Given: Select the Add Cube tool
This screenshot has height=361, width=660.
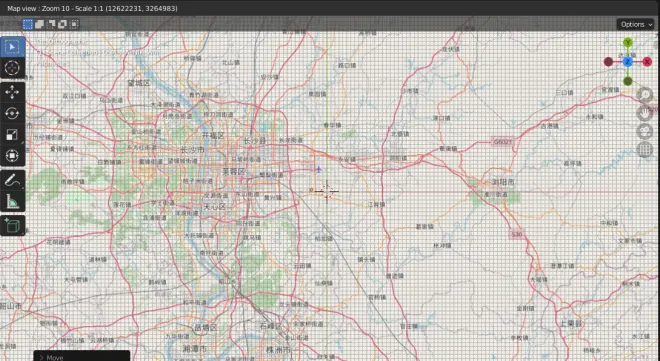Looking at the screenshot, I should [x=12, y=226].
